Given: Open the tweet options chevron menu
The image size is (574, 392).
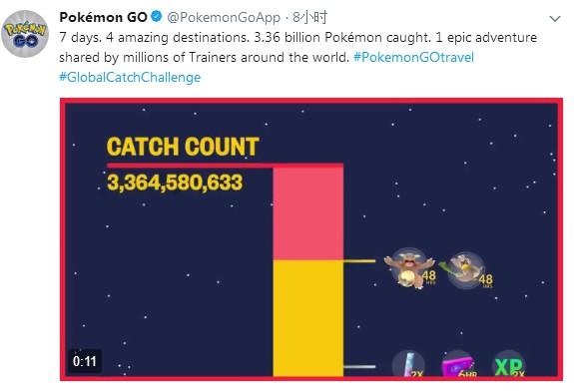Looking at the screenshot, I should coord(555,19).
